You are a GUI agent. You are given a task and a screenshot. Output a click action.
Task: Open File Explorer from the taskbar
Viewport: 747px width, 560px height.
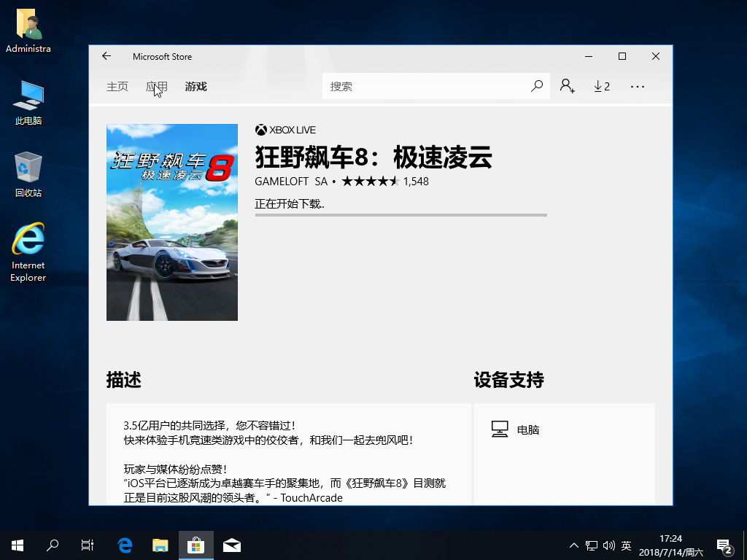160,545
